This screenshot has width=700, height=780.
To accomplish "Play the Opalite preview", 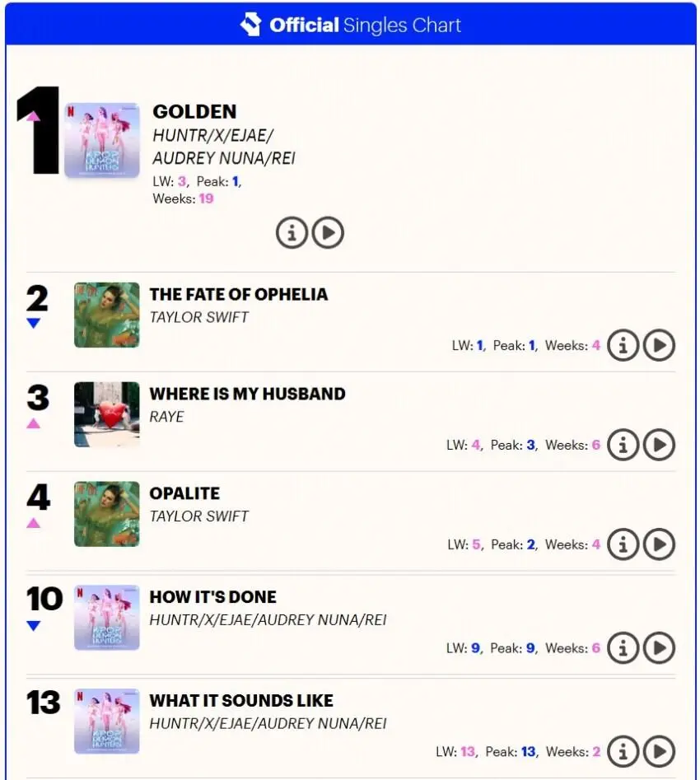I will [x=659, y=544].
